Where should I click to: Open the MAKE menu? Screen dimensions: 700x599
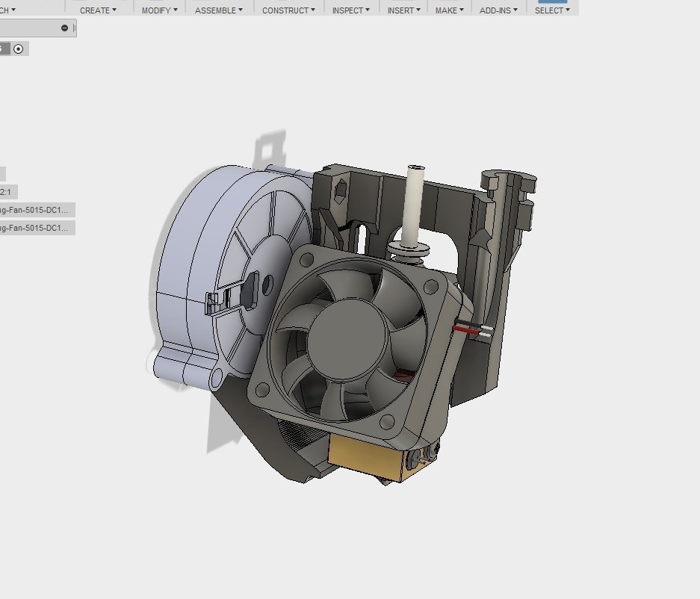point(447,10)
